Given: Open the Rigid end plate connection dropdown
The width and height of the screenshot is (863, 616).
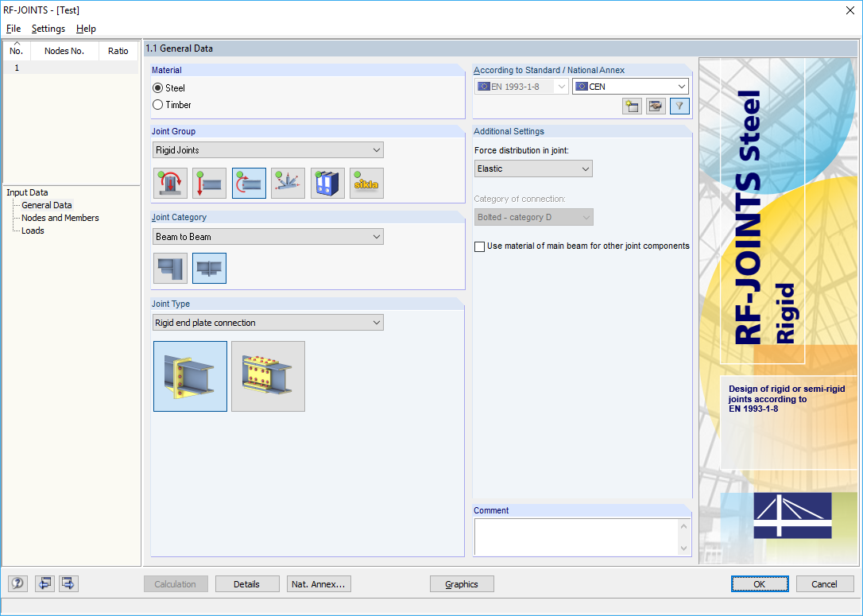Looking at the screenshot, I should pos(268,323).
